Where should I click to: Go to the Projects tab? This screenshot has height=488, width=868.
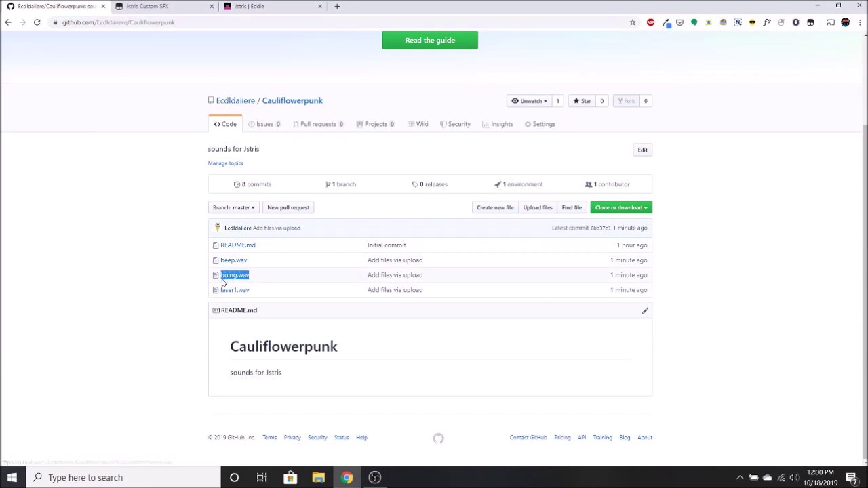[x=375, y=124]
